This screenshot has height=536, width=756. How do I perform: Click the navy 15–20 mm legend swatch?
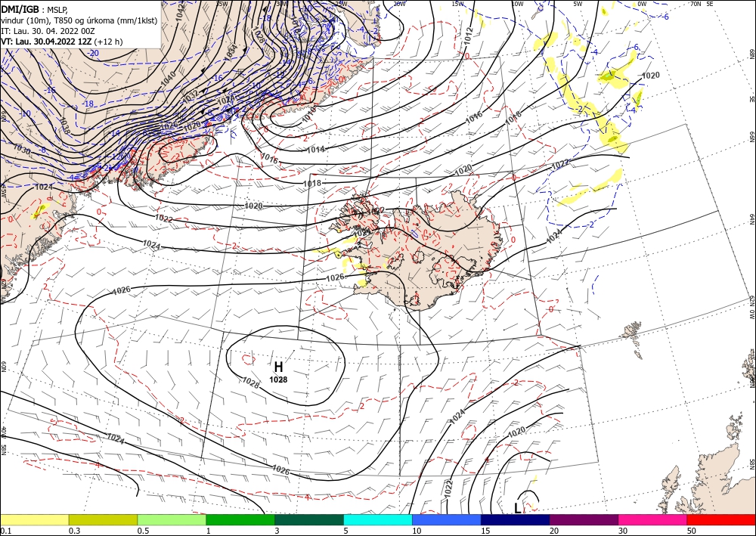pos(516,519)
